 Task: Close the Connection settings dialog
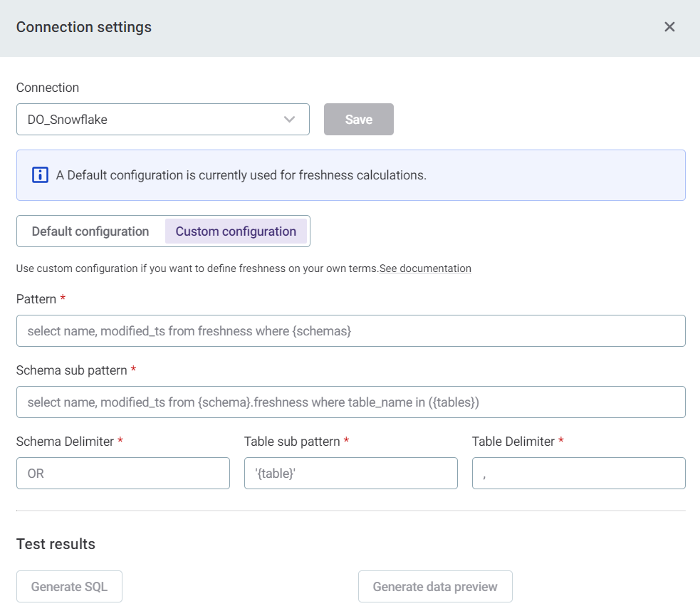click(669, 27)
